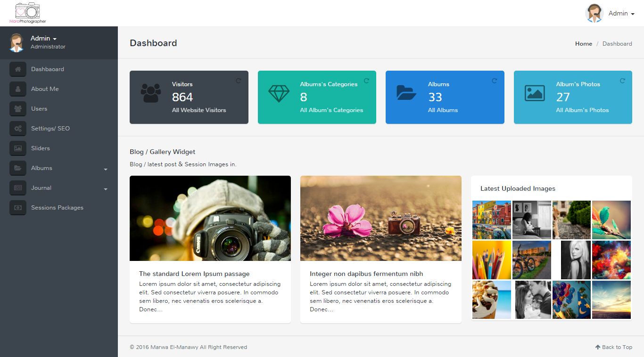The image size is (644, 357).
Task: Click the person icon beside About Me
Action: [x=18, y=89]
